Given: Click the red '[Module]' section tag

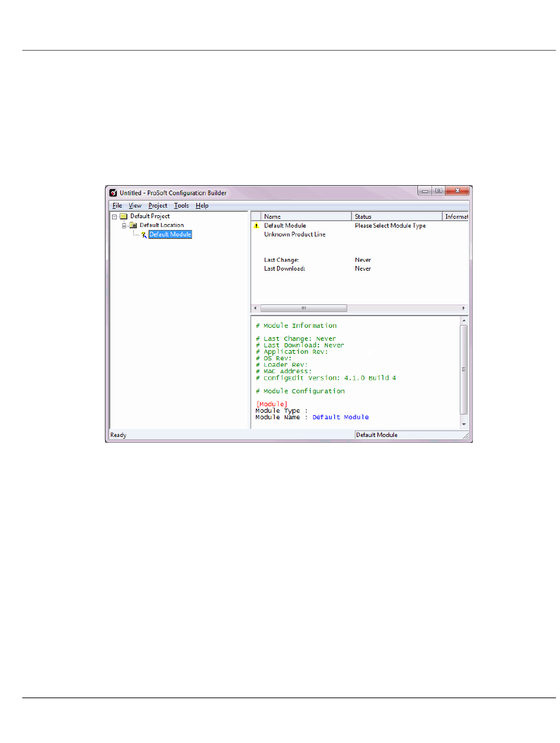Looking at the screenshot, I should pos(272,404).
